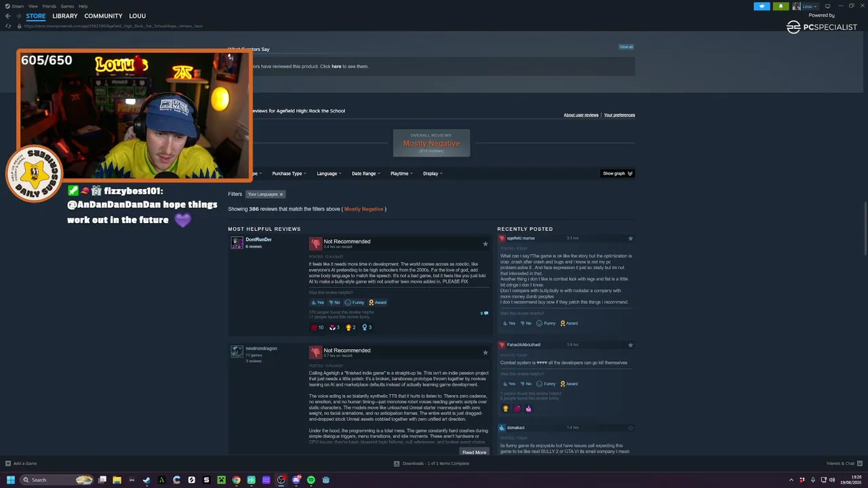This screenshot has width=868, height=488.
Task: Click the Louu profile avatar
Action: click(796, 6)
